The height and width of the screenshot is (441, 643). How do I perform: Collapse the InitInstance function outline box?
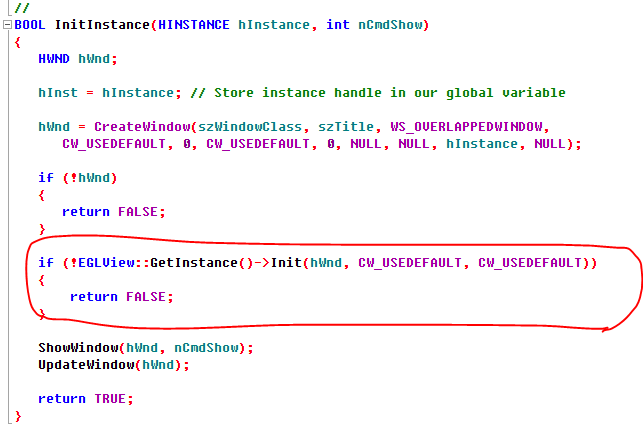[7, 25]
